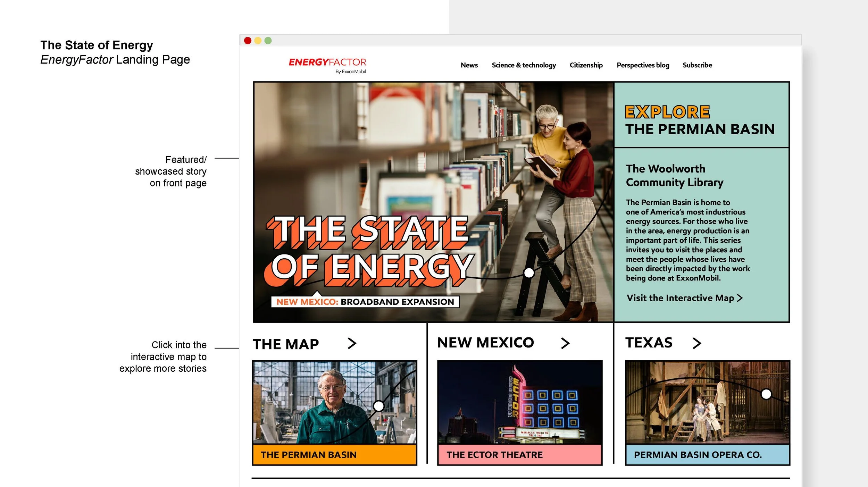Viewport: 868px width, 487px height.
Task: Go to Citizenship page
Action: click(586, 65)
